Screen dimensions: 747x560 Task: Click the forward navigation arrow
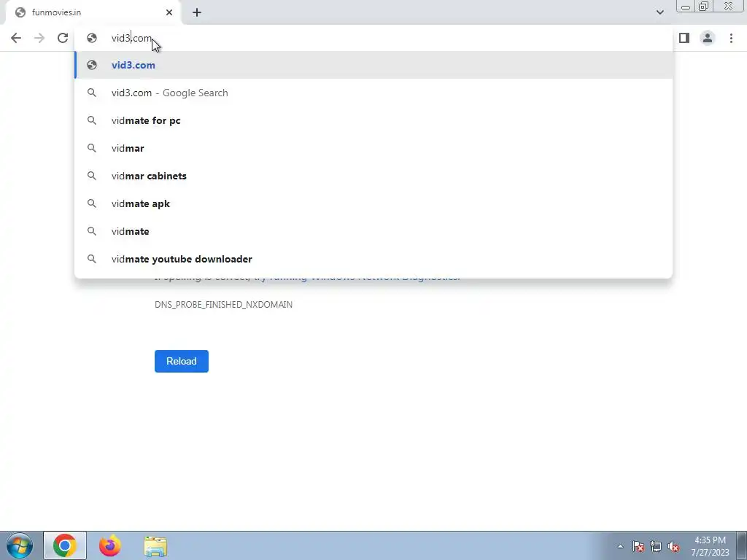pyautogui.click(x=39, y=38)
